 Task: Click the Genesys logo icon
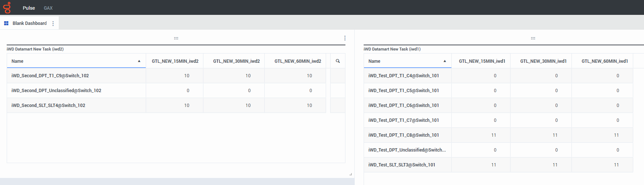[7, 7]
